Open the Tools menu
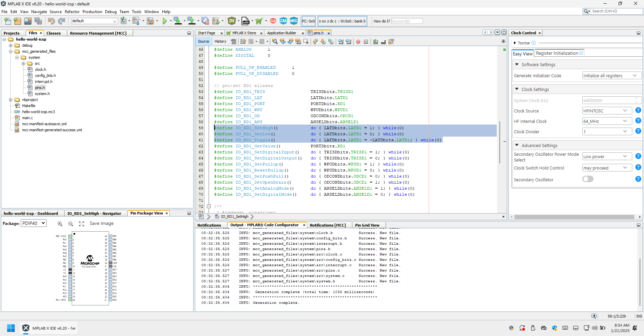The height and width of the screenshot is (336, 644). coord(137,12)
